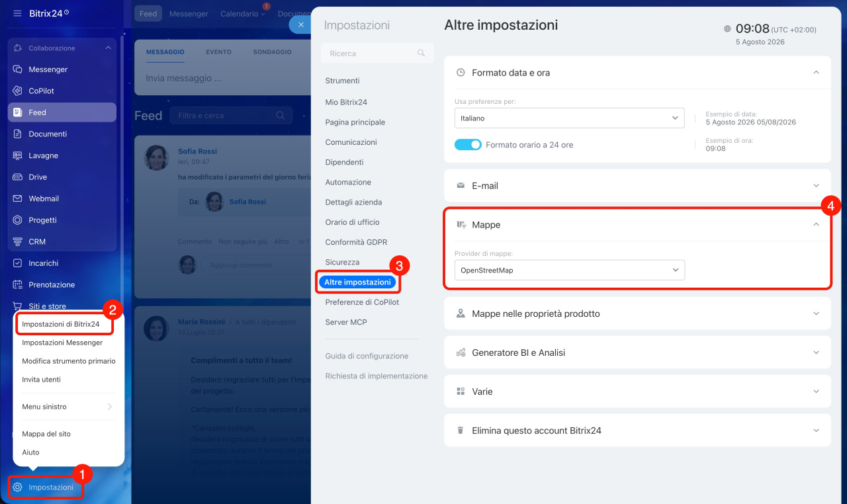Open Mio Bitrix24 settings category

[346, 103]
